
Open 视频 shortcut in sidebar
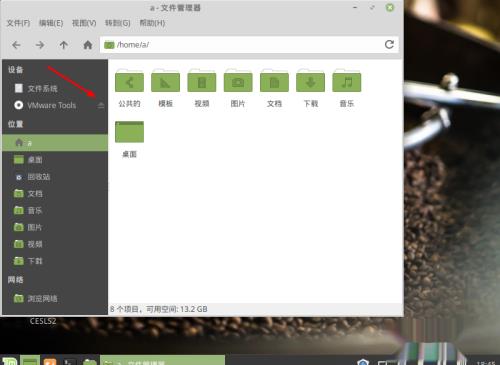55,244
